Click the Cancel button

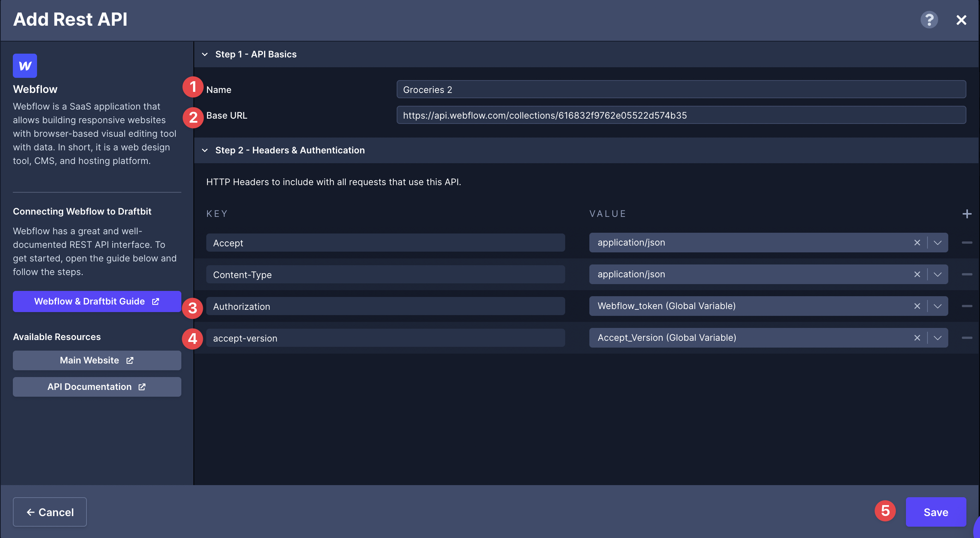50,512
